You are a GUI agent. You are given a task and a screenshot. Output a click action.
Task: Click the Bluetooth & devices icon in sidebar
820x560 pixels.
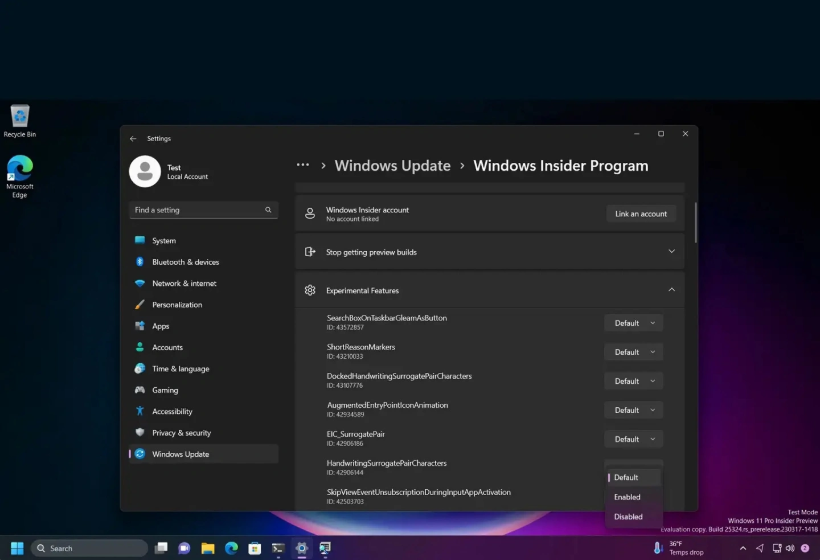click(x=140, y=262)
